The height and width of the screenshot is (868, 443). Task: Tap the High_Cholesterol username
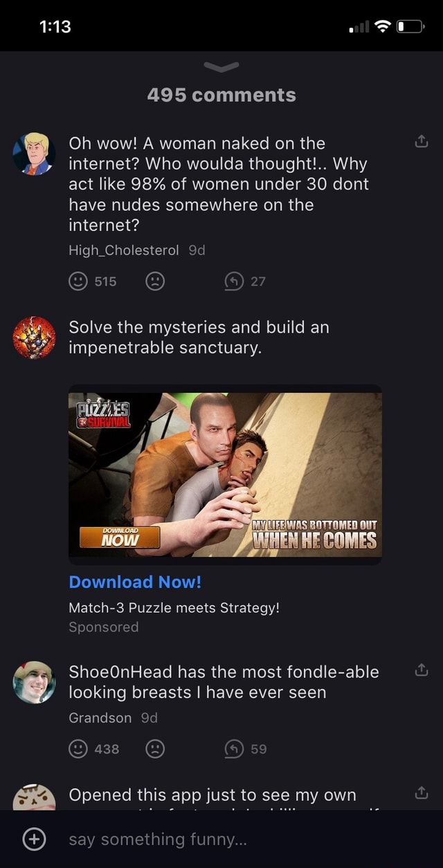[x=124, y=250]
